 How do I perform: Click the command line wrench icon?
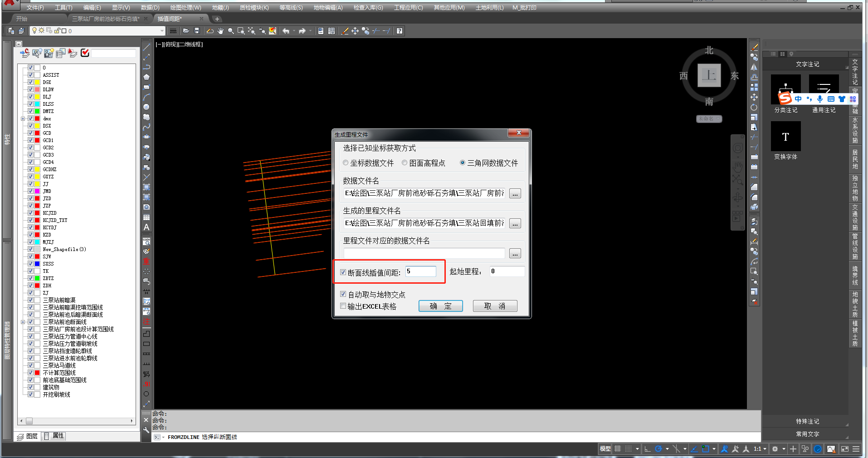coord(146,429)
